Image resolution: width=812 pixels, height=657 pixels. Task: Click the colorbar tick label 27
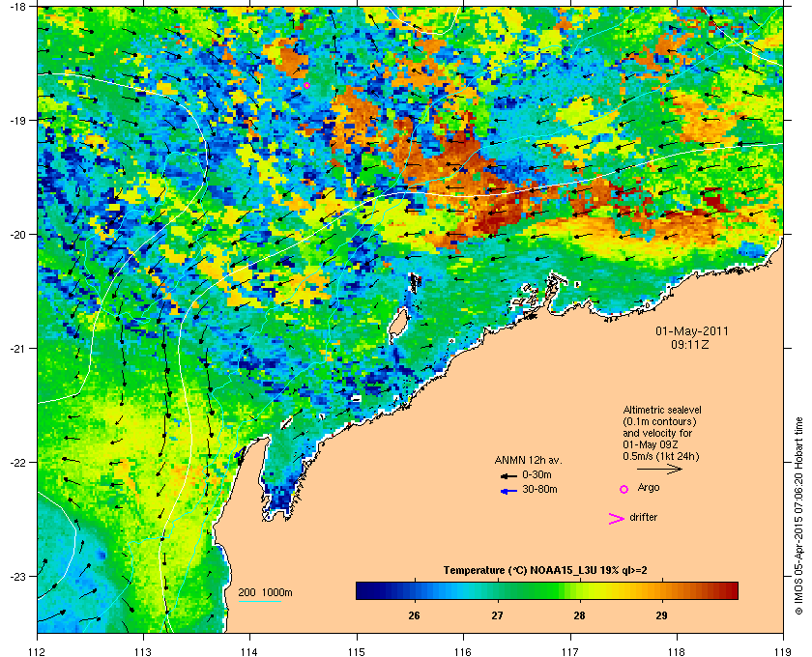coord(497,615)
